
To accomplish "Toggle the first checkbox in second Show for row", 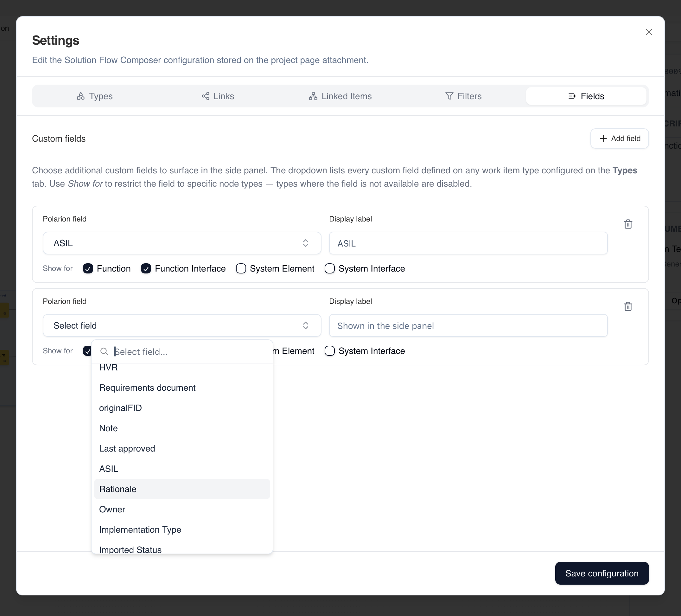I will coord(87,351).
